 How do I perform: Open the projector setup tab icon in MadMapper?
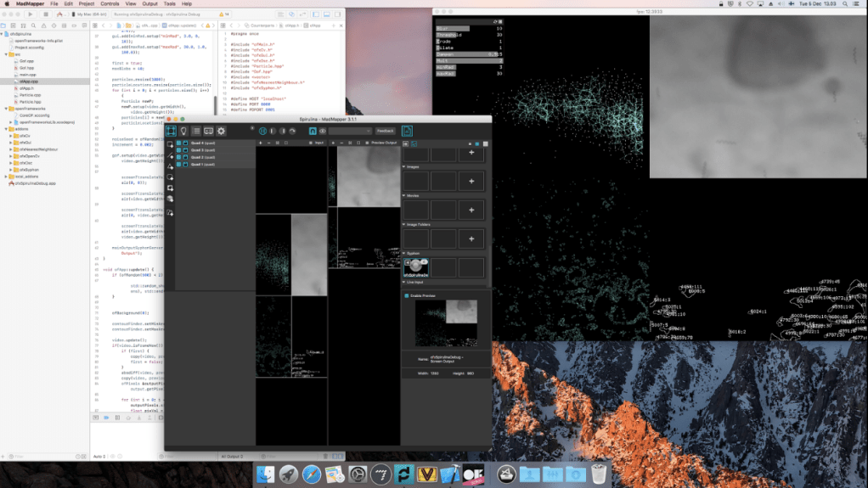point(209,132)
